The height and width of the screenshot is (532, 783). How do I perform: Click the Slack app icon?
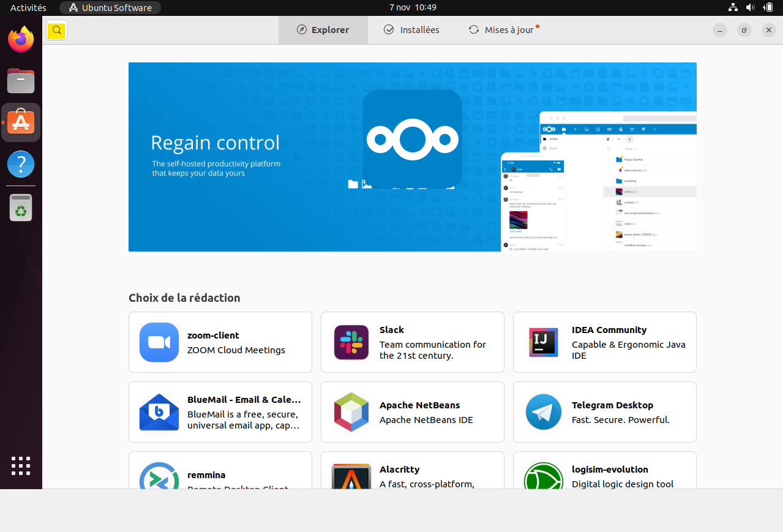pos(351,342)
